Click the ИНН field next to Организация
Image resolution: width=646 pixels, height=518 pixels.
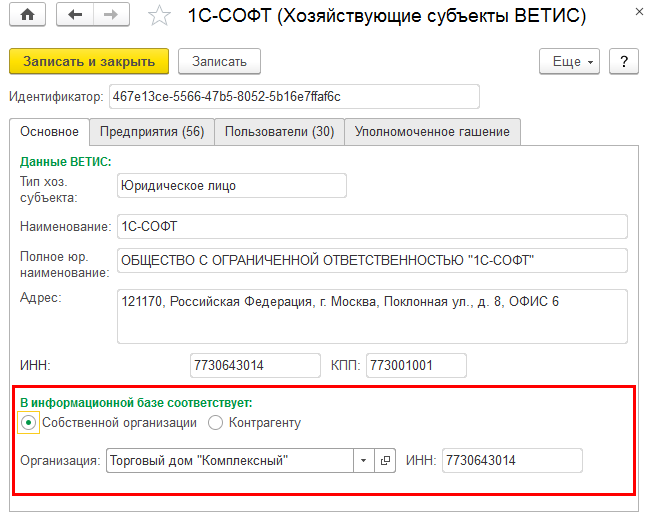pyautogui.click(x=512, y=460)
